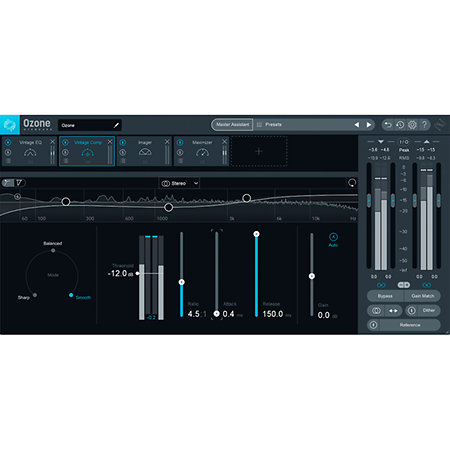The width and height of the screenshot is (450, 450).
Task: Reset the detection filter circular icon
Action: click(x=352, y=182)
